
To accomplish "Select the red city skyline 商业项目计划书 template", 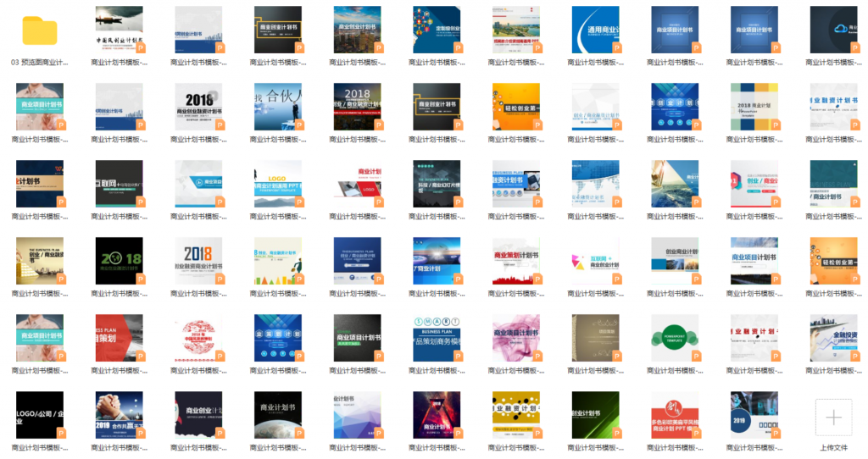I will tap(515, 261).
